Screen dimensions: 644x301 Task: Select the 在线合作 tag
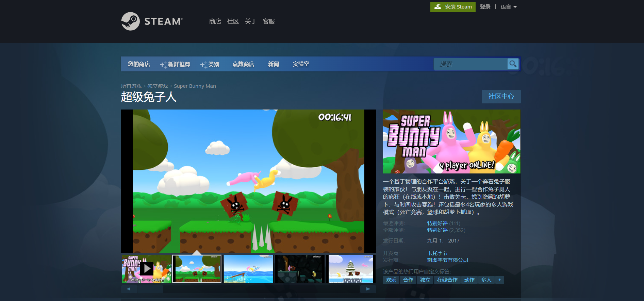pos(447,280)
